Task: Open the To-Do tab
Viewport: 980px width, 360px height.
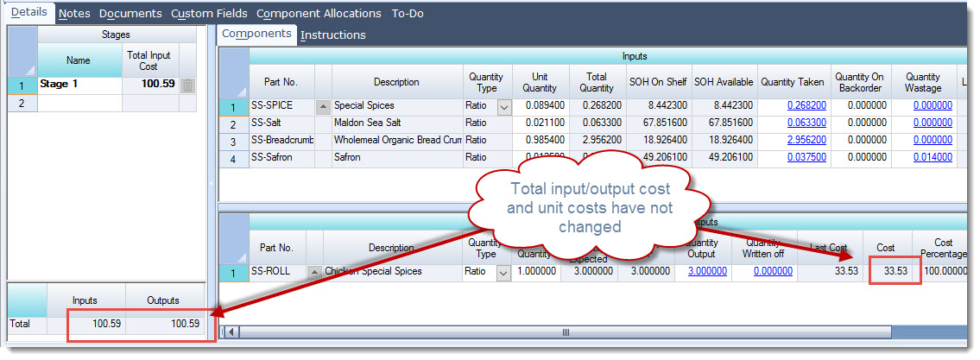Action: pyautogui.click(x=408, y=13)
